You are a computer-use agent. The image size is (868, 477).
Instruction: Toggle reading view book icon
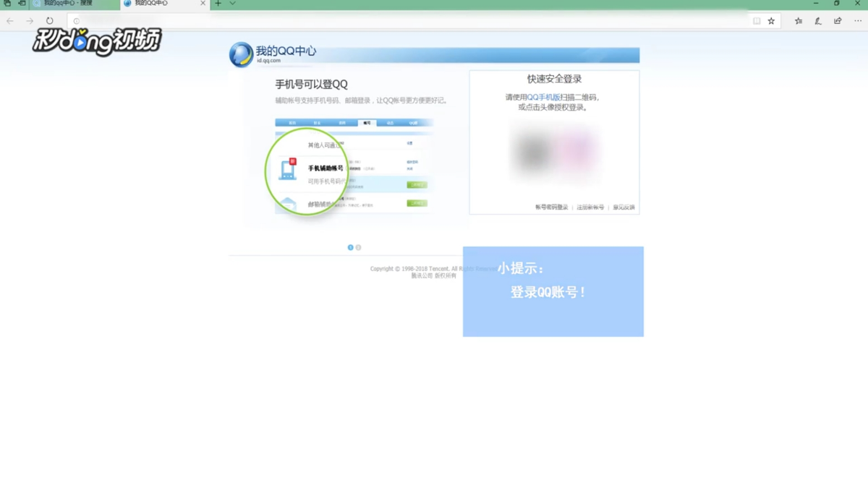tap(757, 21)
